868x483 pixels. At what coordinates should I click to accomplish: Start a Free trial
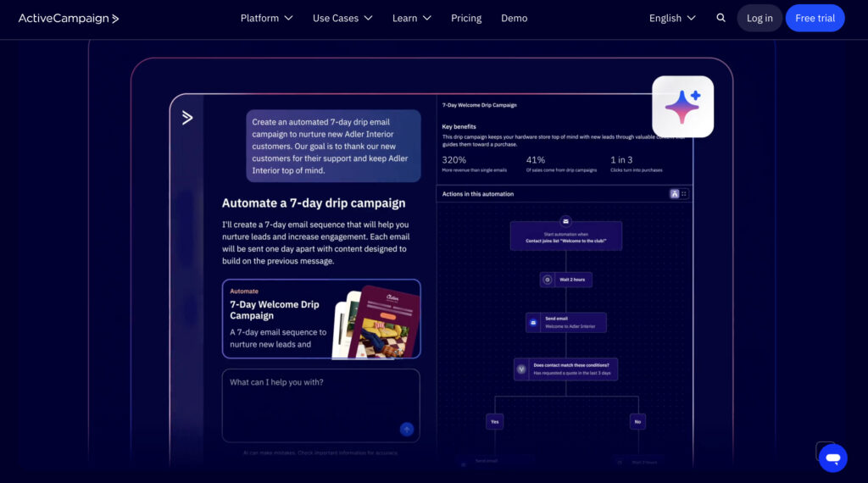(815, 19)
